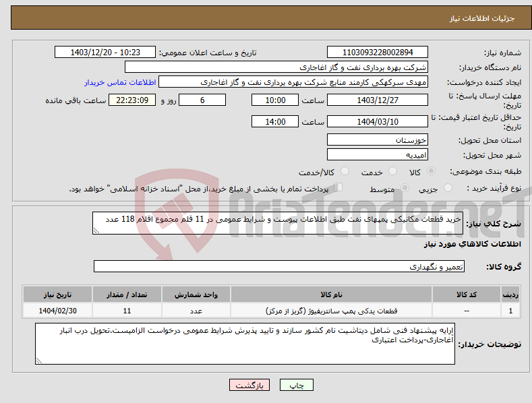Click the response deadline date 1403/12/27
Image resolution: width=532 pixels, height=403 pixels.
click(378, 100)
